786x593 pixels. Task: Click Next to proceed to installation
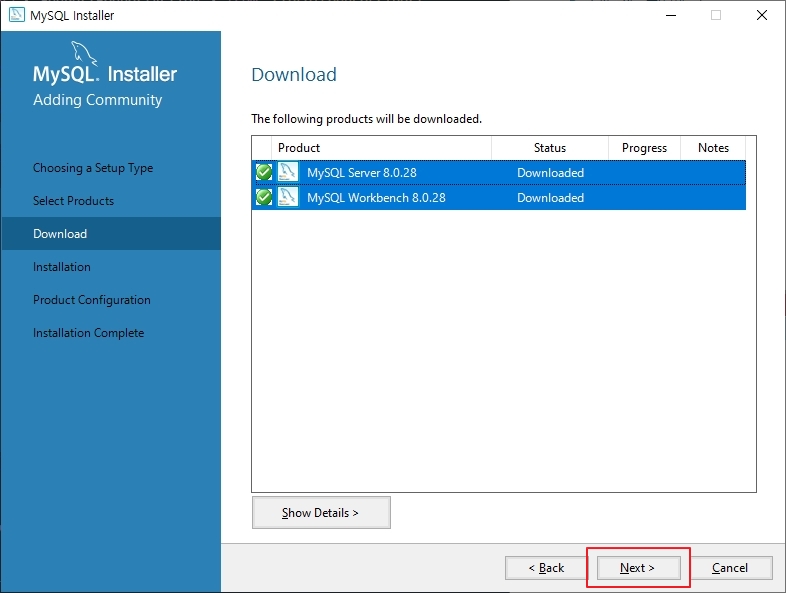[x=638, y=568]
